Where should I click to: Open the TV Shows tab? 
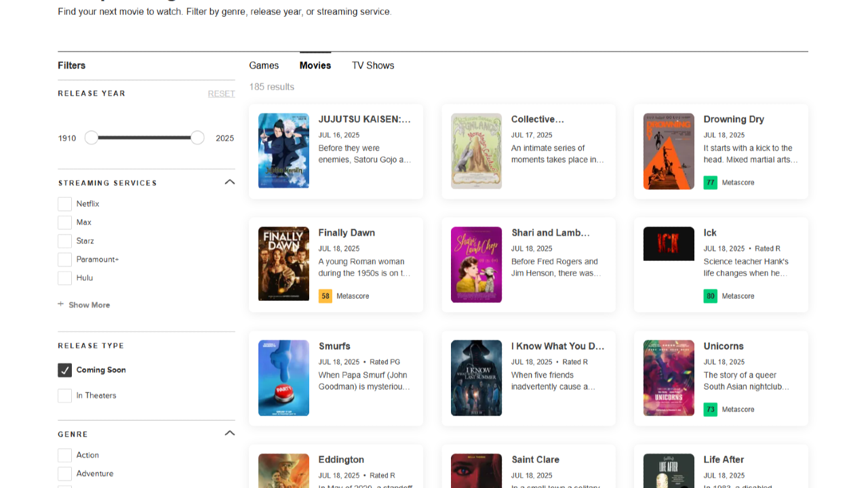pos(373,66)
